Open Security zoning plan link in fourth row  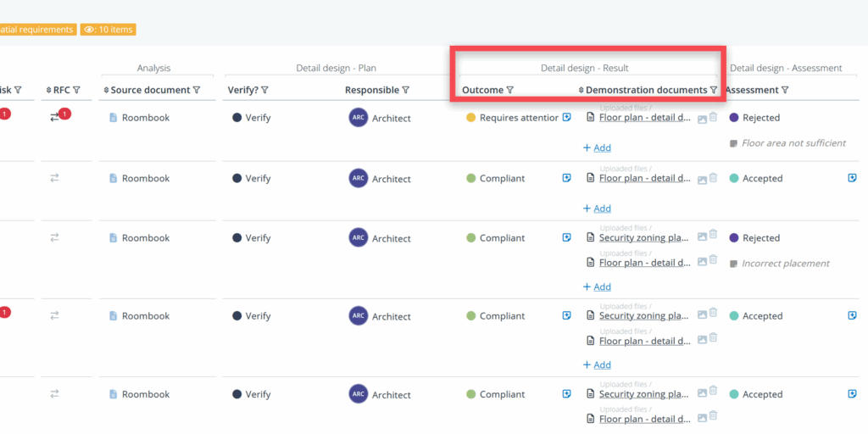643,315
